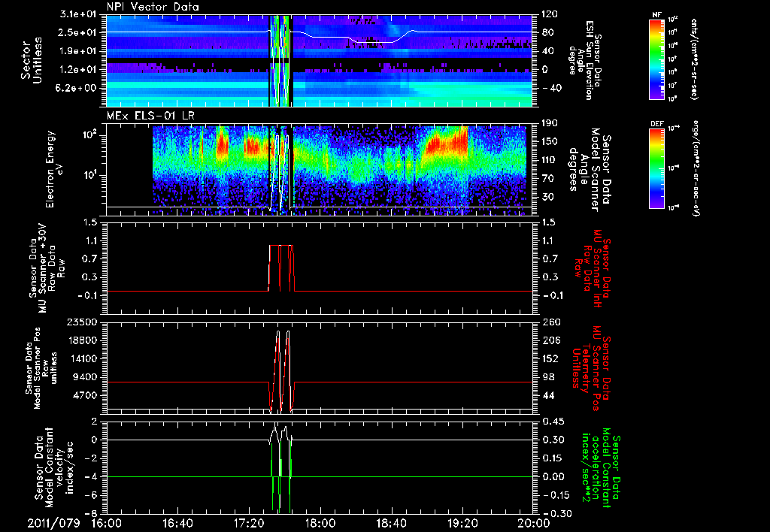Click the "ergs/(cm**2-sr-sec-eV)" DEF units label

[696, 168]
